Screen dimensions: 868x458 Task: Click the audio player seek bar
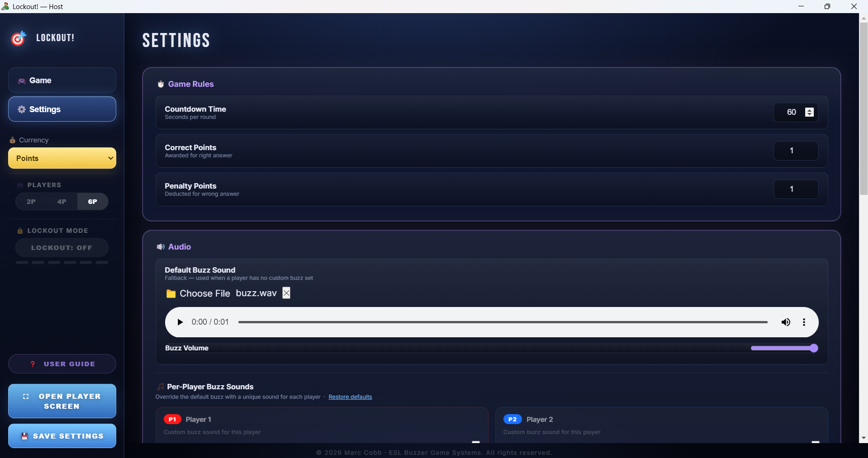pos(503,322)
